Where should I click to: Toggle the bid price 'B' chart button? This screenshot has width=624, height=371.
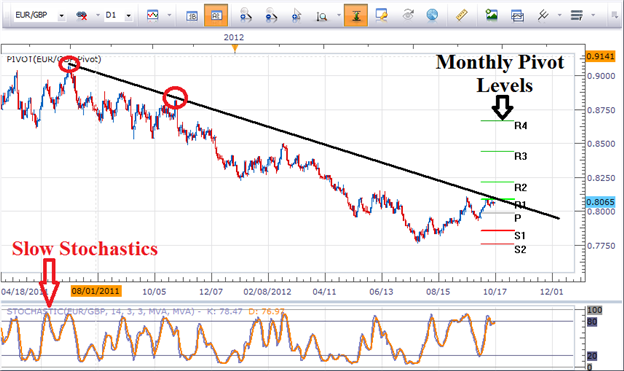coord(192,16)
